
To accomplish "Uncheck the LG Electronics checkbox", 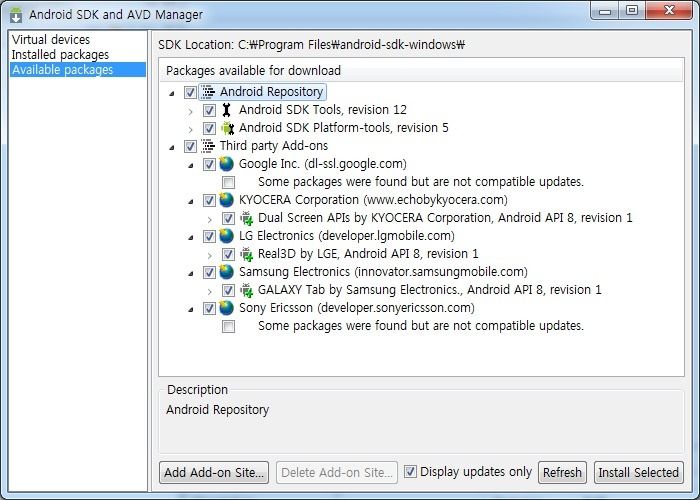I will tap(209, 236).
